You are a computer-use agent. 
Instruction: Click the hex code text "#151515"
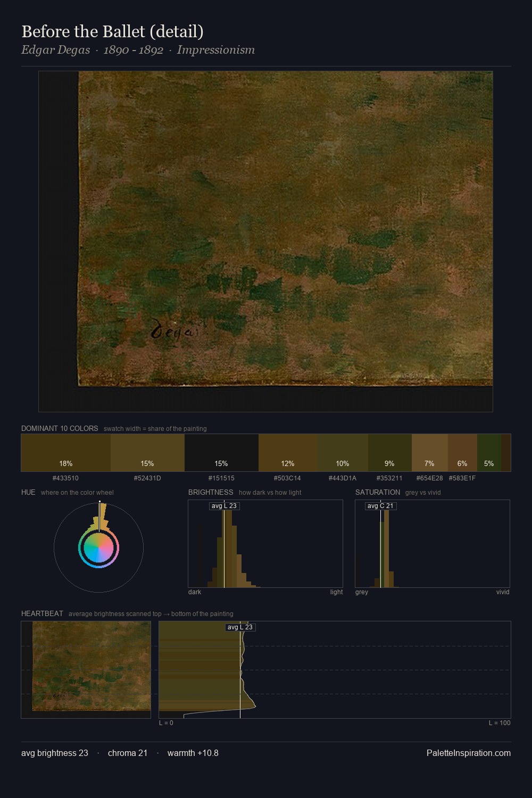pyautogui.click(x=221, y=478)
